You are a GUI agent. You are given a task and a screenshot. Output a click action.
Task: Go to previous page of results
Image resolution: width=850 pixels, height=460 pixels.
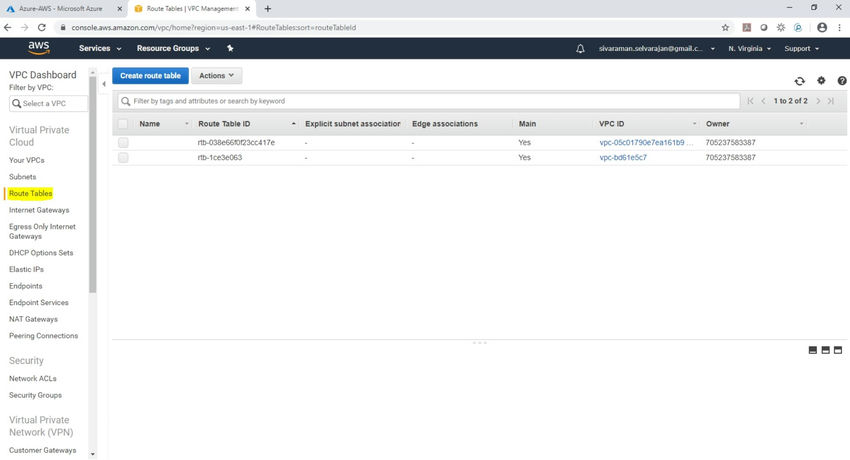pyautogui.click(x=763, y=101)
